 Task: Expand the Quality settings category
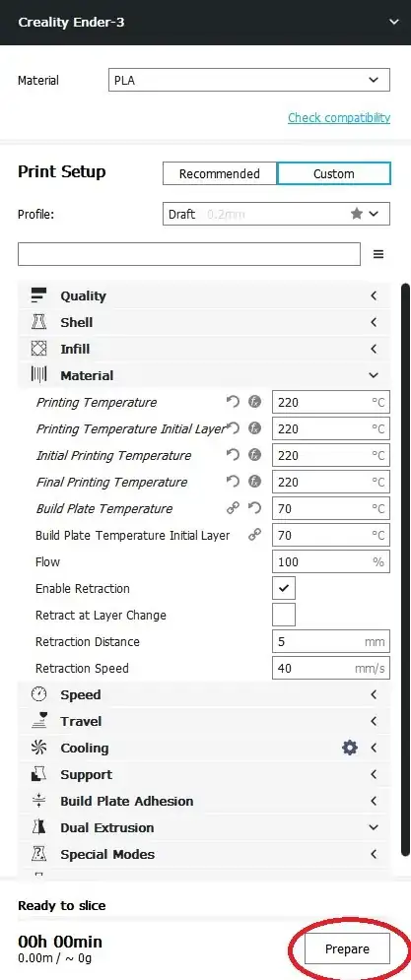pyautogui.click(x=205, y=295)
